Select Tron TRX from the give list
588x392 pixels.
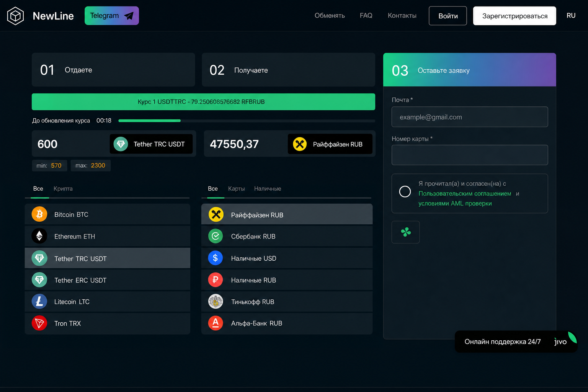click(108, 323)
